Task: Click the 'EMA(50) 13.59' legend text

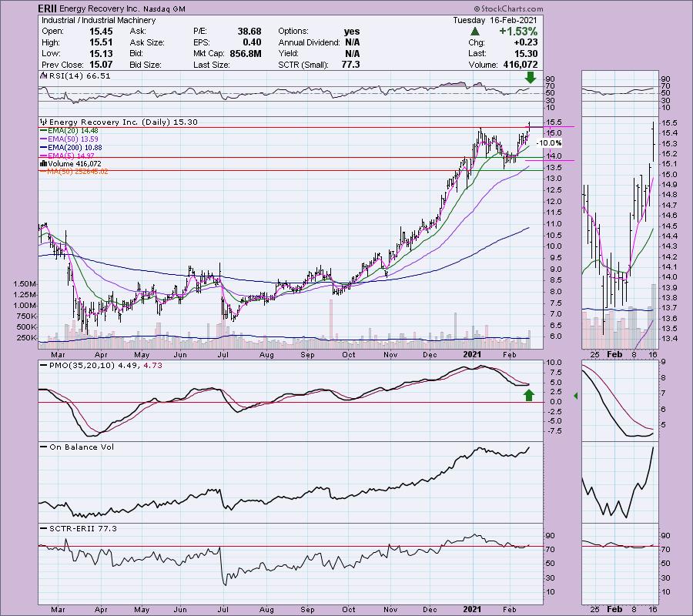Action: (73, 139)
